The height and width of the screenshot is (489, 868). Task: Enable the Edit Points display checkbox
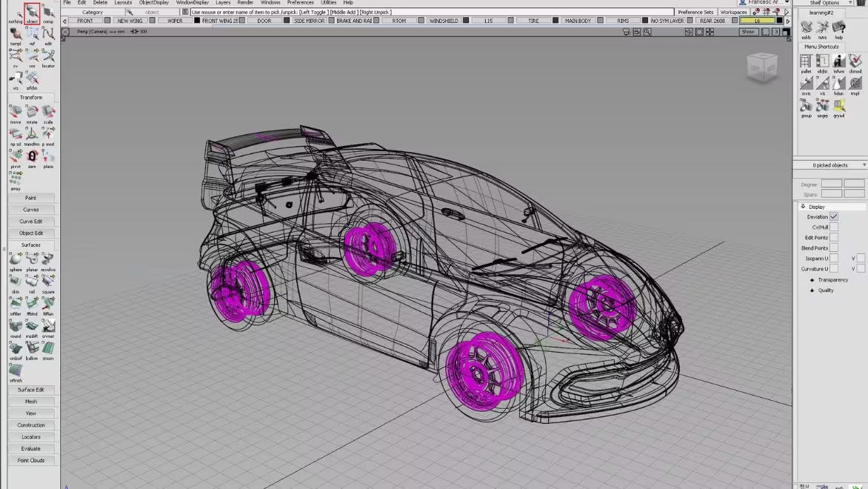(834, 237)
